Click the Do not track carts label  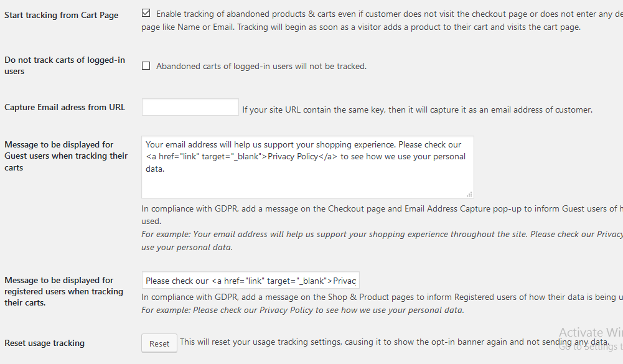(x=65, y=65)
